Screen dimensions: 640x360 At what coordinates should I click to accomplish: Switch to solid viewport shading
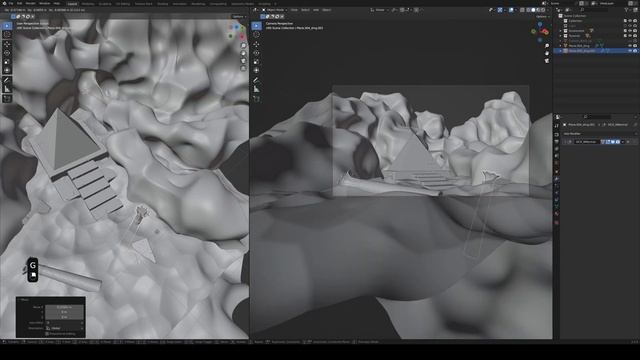[x=533, y=10]
